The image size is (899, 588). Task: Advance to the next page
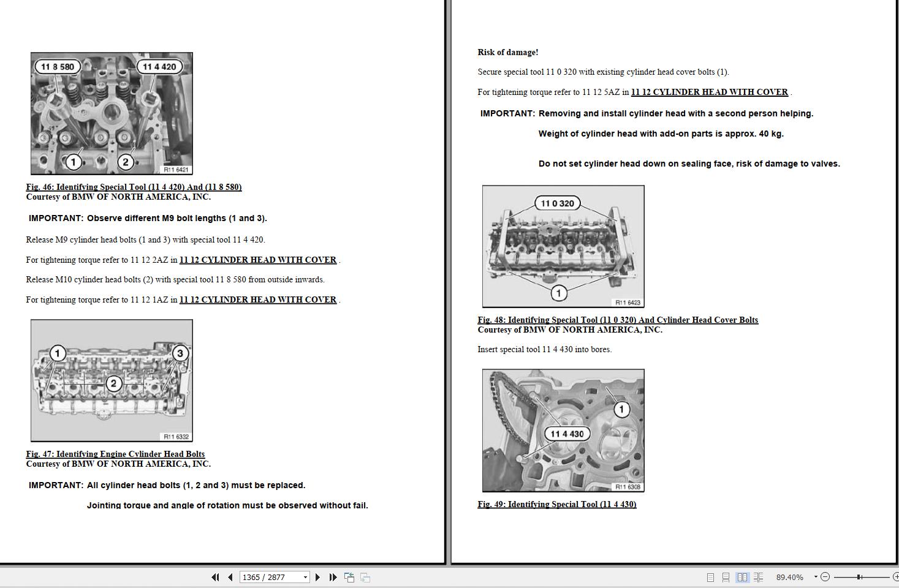click(317, 577)
